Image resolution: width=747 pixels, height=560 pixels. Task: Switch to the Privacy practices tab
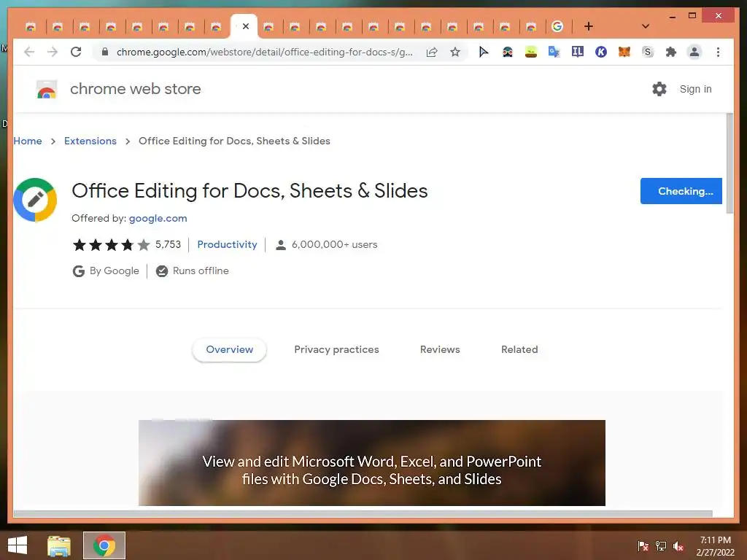point(336,349)
